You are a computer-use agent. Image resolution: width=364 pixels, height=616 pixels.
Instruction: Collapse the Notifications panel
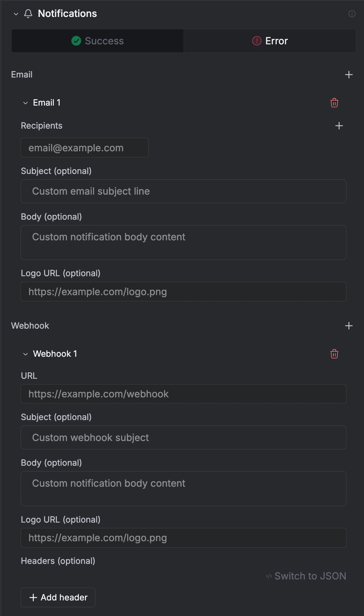click(15, 14)
